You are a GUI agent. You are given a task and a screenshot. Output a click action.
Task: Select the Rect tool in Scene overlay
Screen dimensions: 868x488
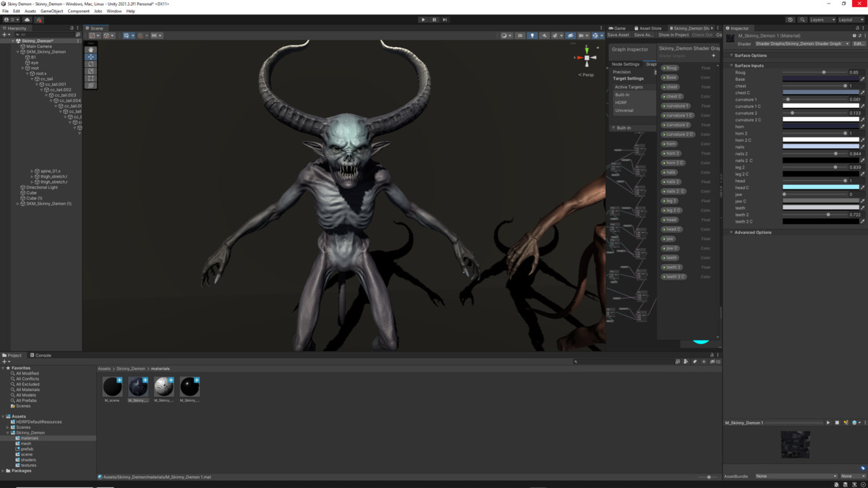[91, 78]
